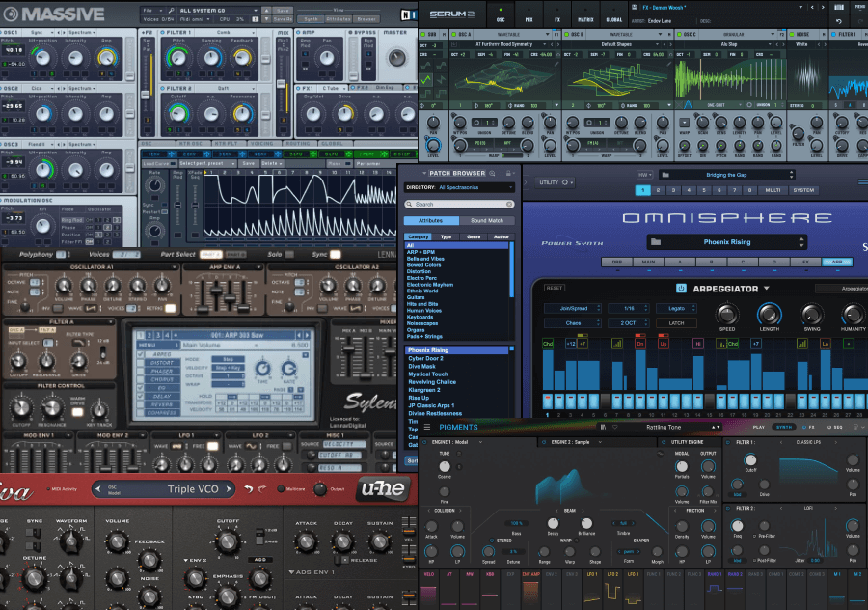Open Serum 2 OSC page tab
The width and height of the screenshot is (868, 610).
(501, 15)
